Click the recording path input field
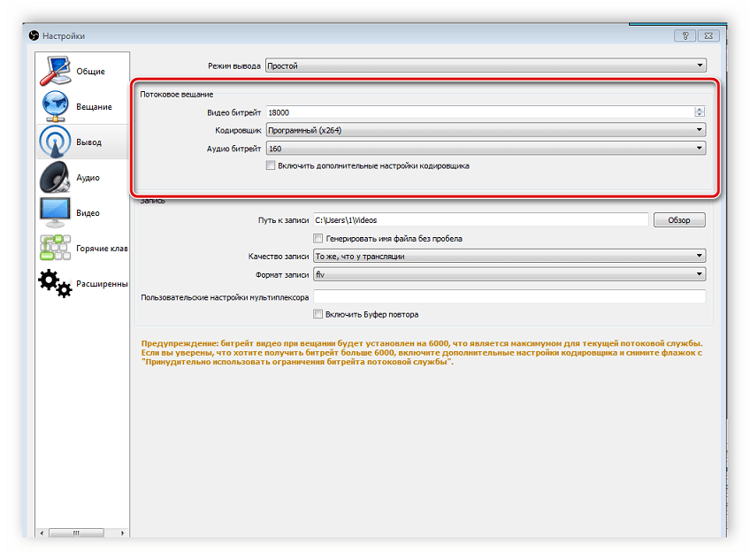This screenshot has height=560, width=750. [x=481, y=220]
